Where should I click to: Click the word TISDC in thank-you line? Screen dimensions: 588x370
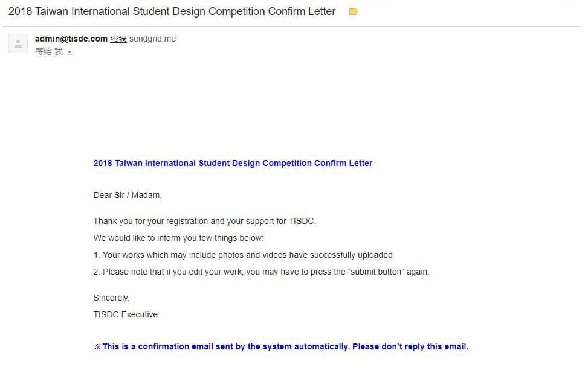point(301,221)
